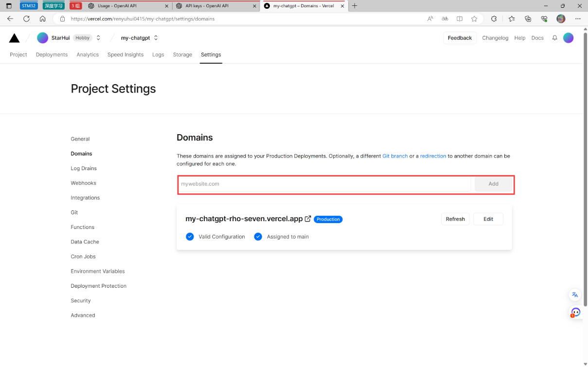Open Data Cache settings
Image resolution: width=588 pixels, height=367 pixels.
(x=85, y=242)
